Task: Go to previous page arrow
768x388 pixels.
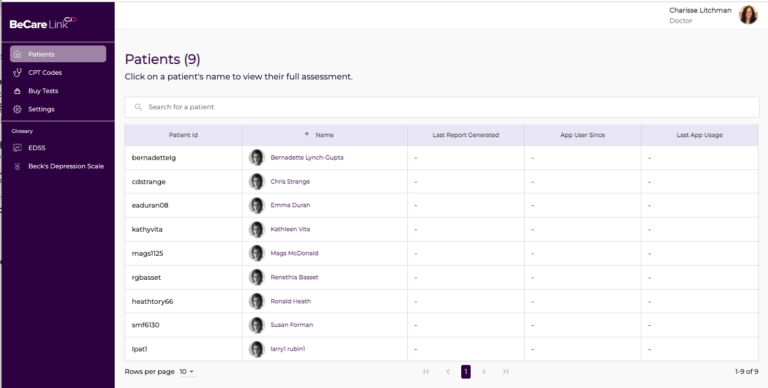Action: tap(448, 371)
